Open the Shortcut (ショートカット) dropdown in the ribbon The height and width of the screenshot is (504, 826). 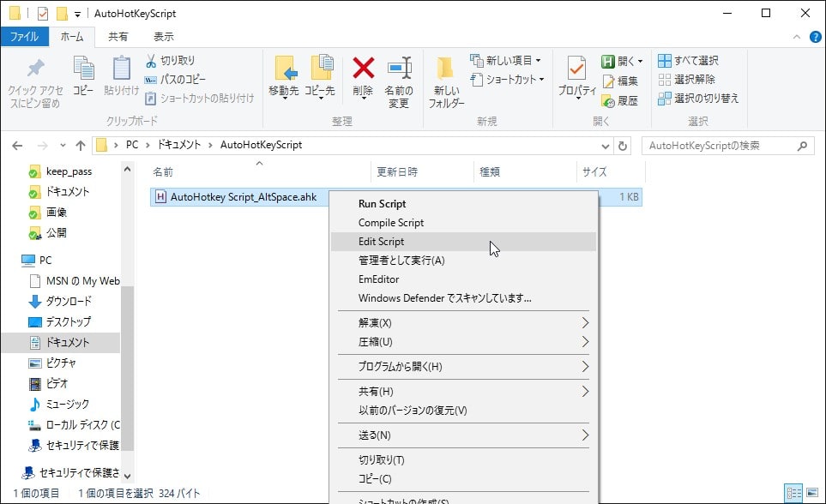(507, 80)
